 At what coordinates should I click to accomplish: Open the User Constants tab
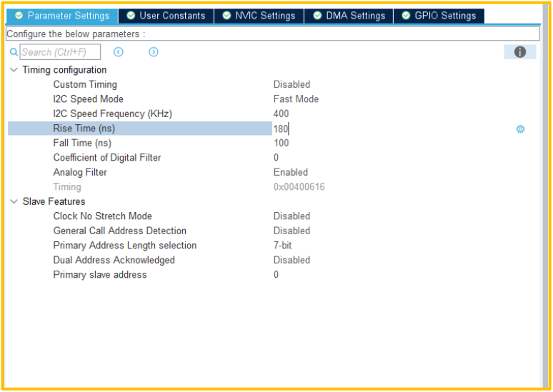click(166, 16)
